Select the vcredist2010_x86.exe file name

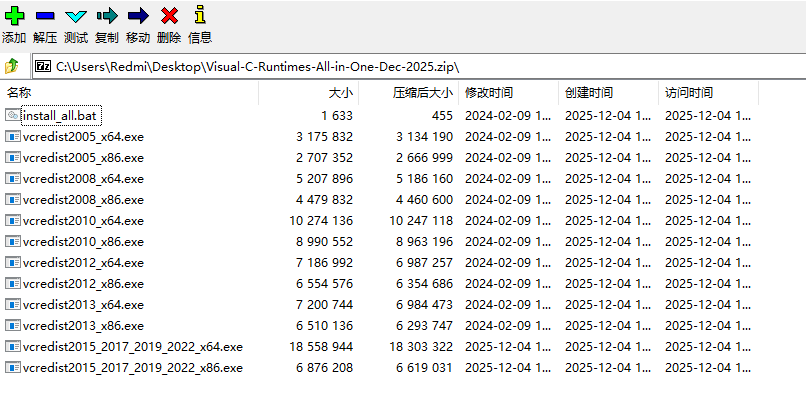click(x=83, y=242)
